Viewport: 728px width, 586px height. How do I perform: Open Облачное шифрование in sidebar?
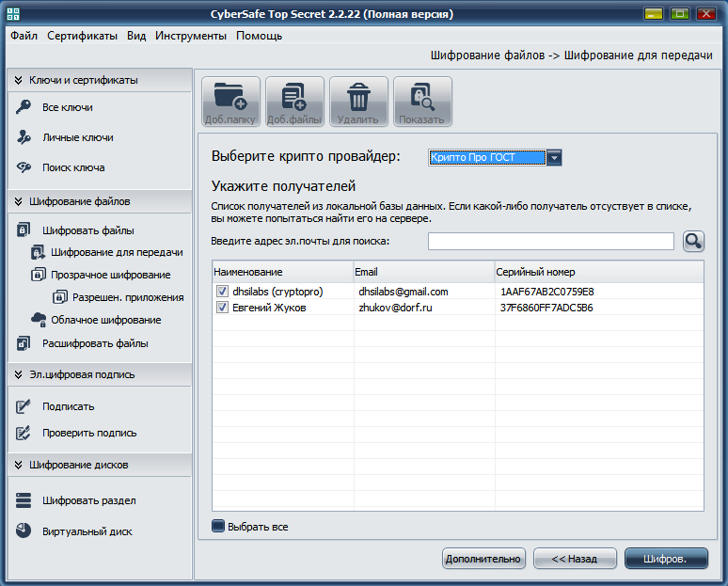point(106,320)
